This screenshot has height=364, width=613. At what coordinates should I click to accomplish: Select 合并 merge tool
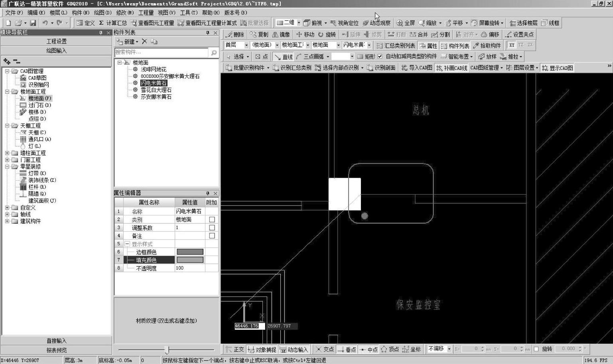point(419,35)
